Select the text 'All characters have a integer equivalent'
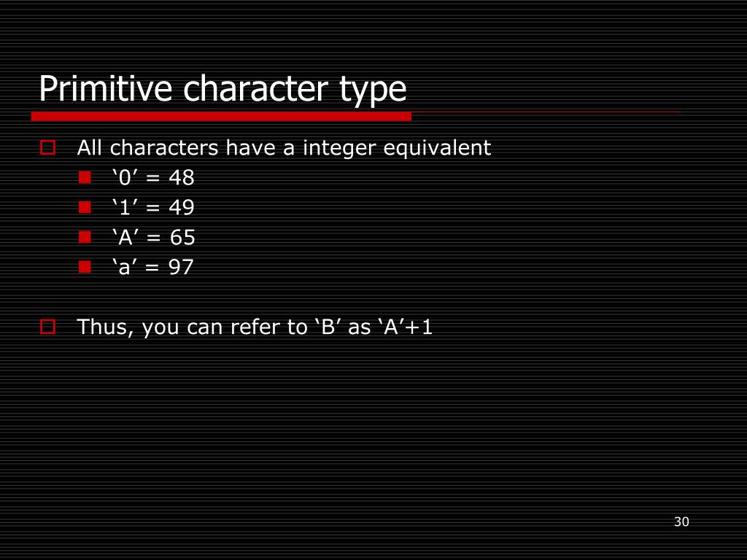The width and height of the screenshot is (747, 560). tap(284, 148)
